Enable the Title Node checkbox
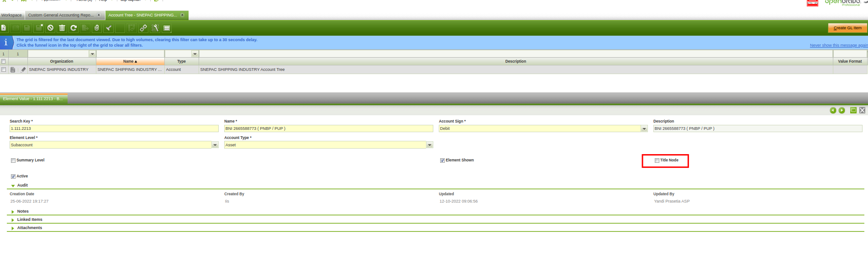The height and width of the screenshot is (257, 868). tap(657, 161)
